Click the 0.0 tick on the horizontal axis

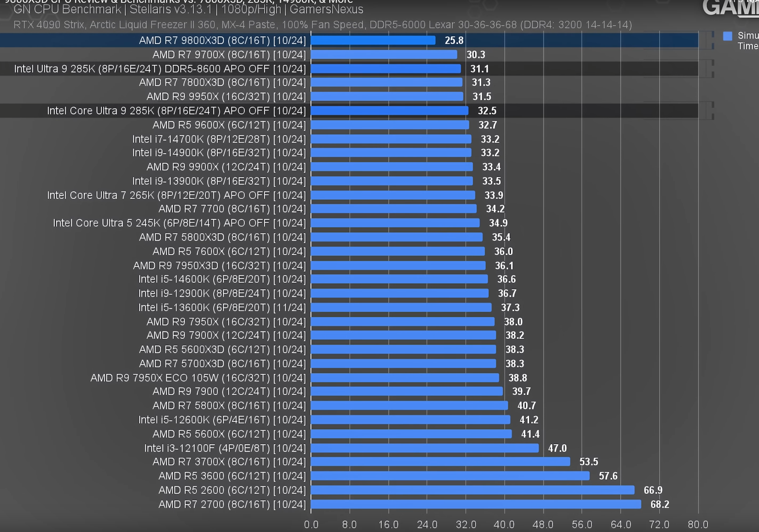click(x=311, y=524)
